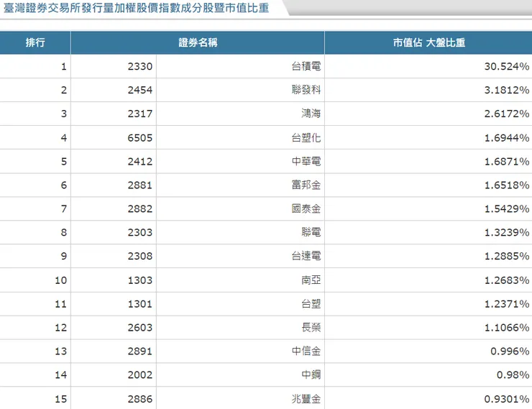The height and width of the screenshot is (409, 532).
Task: Select the page title 臺灣證券交易所發行量加權股價指數成分股暨市值比重
Action: pyautogui.click(x=136, y=8)
